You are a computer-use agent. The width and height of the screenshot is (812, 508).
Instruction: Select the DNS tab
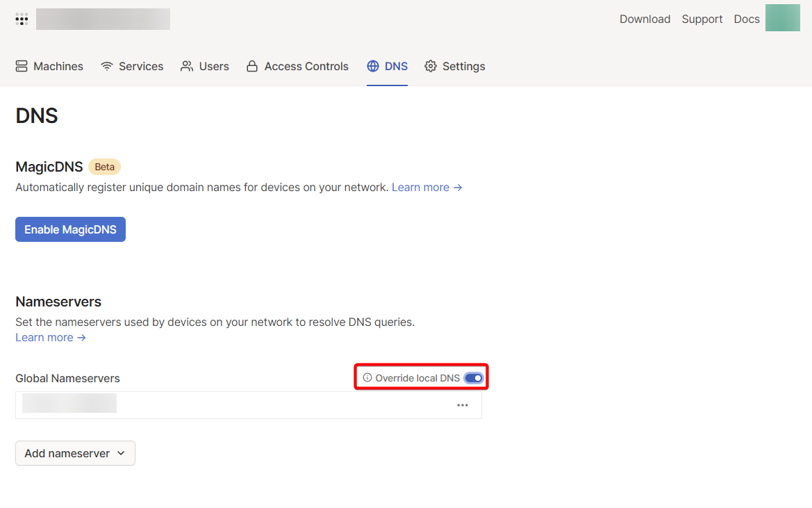pyautogui.click(x=388, y=66)
